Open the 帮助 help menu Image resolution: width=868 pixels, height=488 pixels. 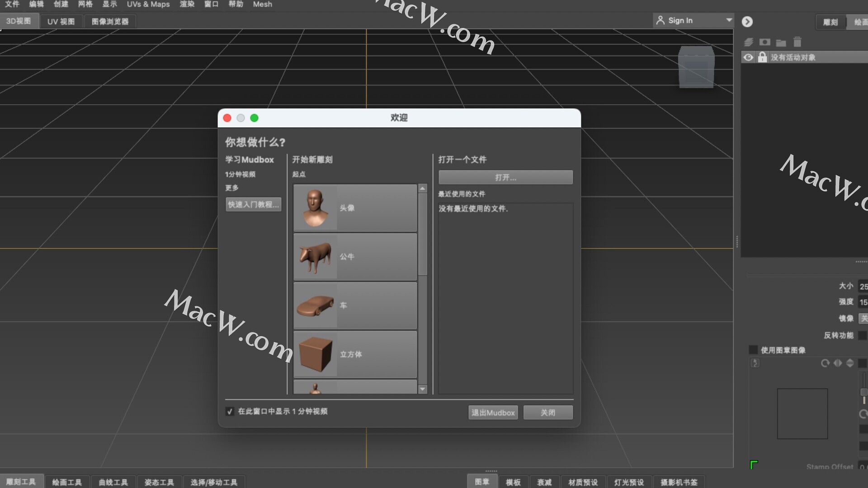[x=236, y=4]
